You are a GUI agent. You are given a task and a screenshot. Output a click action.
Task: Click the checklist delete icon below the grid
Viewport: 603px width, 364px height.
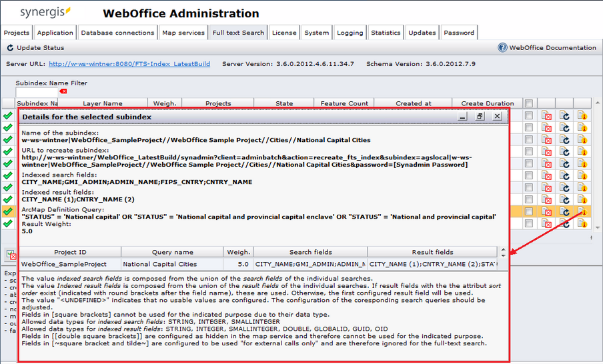pos(11,254)
